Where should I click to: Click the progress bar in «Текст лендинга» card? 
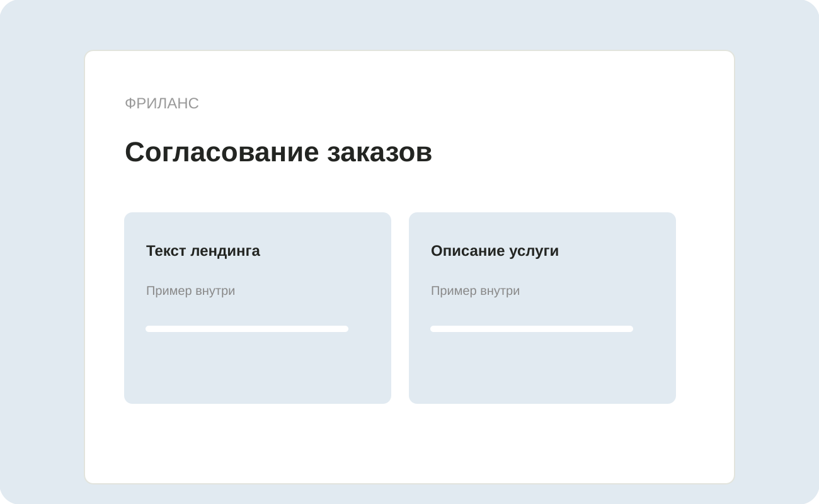coord(247,329)
